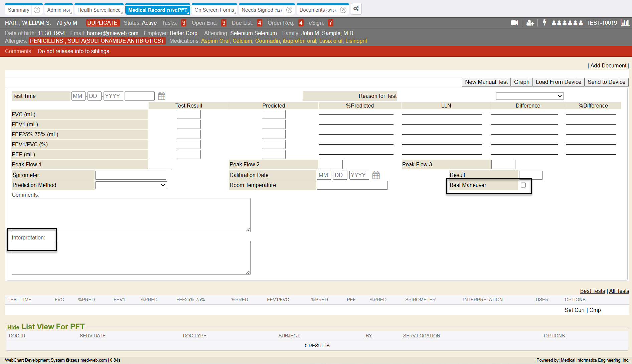The height and width of the screenshot is (364, 632).
Task: Click the Add Document link
Action: 608,66
